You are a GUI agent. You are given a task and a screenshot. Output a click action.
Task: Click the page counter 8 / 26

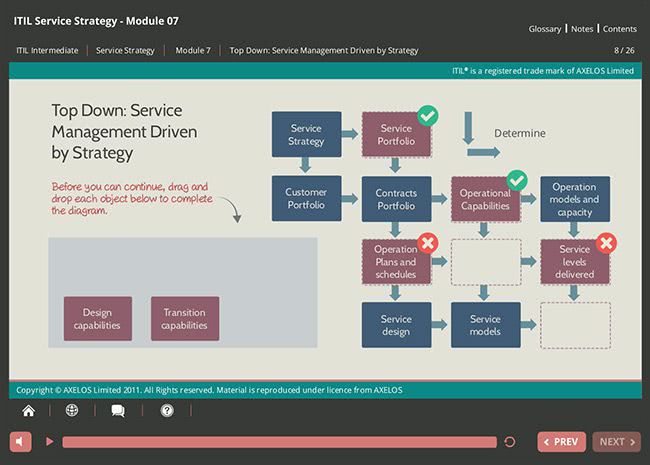click(624, 51)
